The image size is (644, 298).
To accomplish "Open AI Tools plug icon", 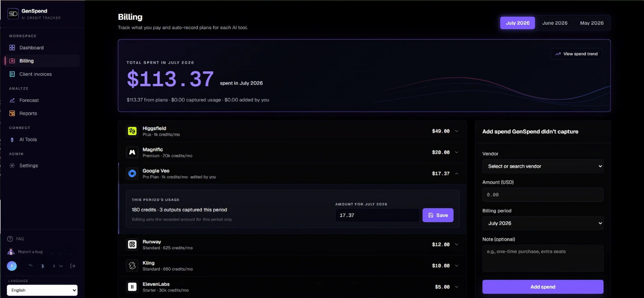I will coord(12,139).
